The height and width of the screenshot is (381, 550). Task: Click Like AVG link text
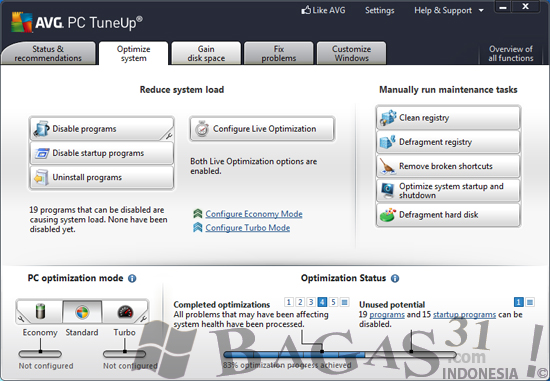(x=329, y=10)
